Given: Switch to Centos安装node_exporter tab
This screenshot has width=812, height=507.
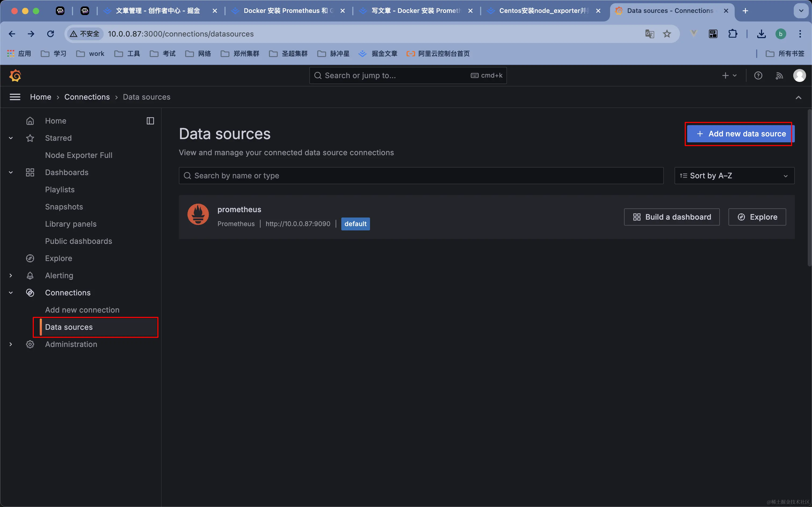Looking at the screenshot, I should coord(544,11).
